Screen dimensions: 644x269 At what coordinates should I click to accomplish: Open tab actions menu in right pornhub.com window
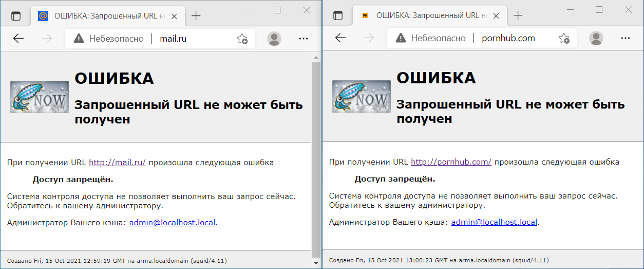tap(338, 16)
